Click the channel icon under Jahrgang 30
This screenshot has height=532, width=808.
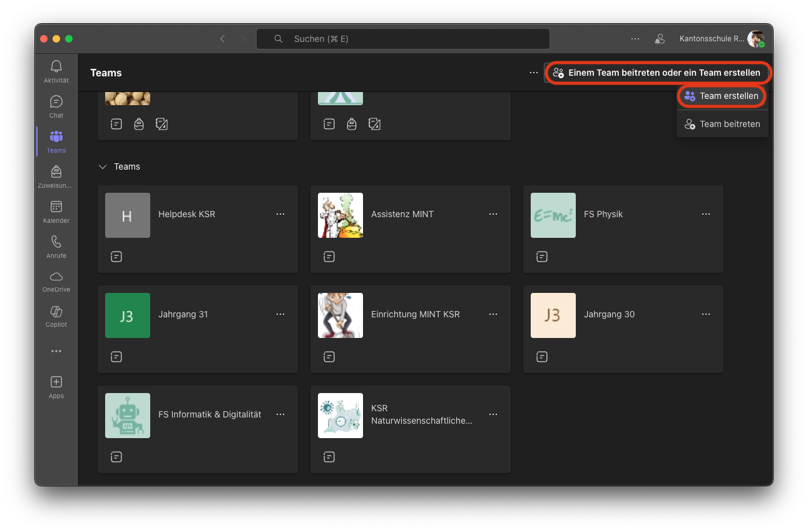point(542,357)
